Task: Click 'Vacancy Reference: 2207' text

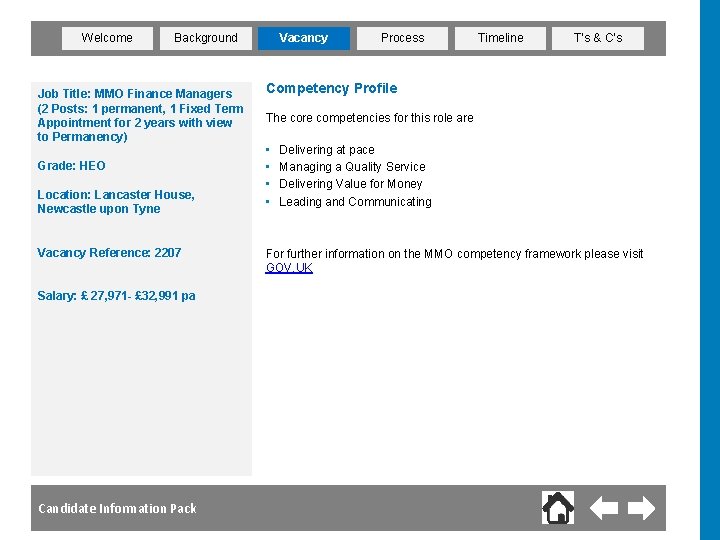Action: click(109, 253)
